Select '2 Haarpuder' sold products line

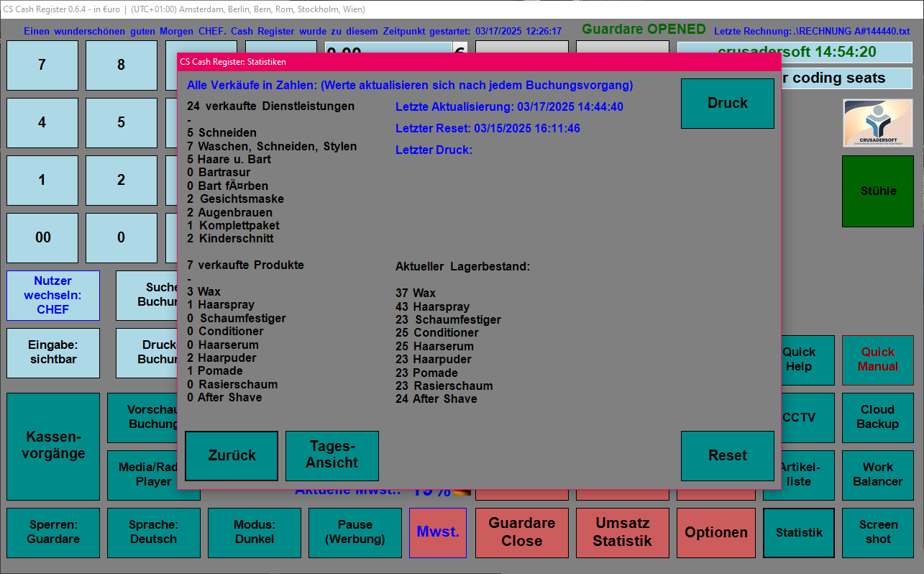pos(221,357)
